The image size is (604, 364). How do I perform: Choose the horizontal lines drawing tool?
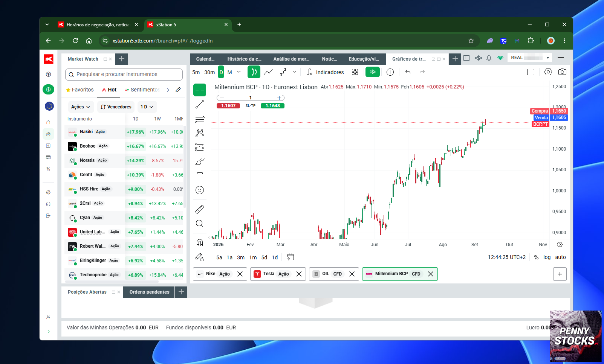tap(200, 119)
